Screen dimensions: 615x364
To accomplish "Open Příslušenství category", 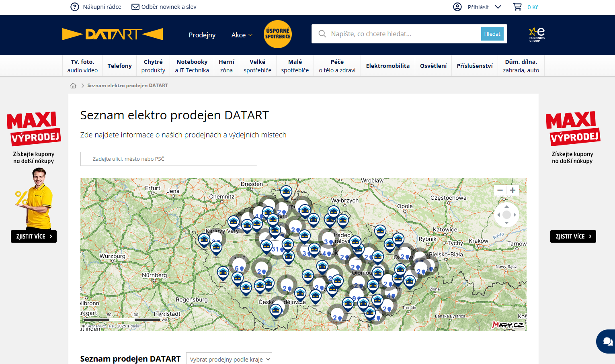I will (475, 66).
